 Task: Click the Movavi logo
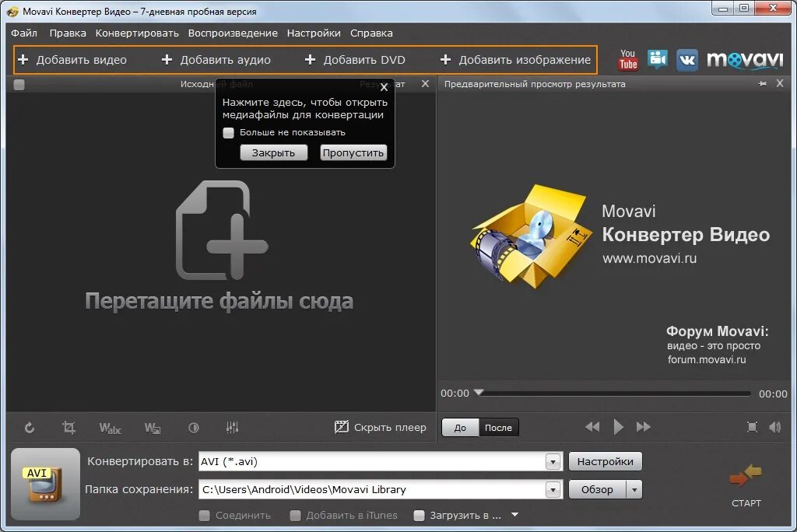point(745,60)
